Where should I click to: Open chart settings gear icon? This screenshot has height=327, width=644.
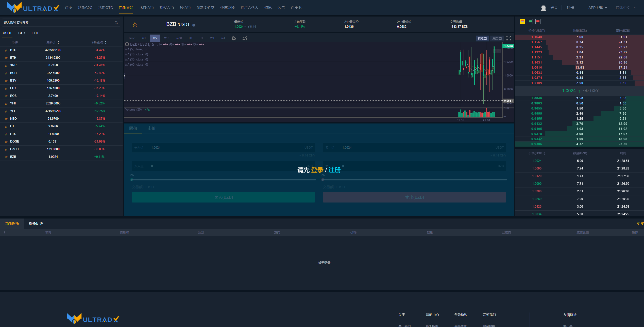234,38
